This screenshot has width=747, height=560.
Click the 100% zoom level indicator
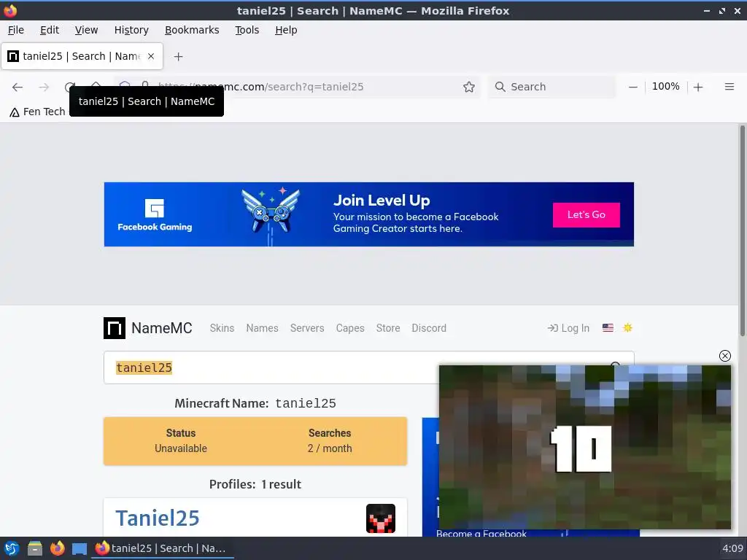(665, 87)
